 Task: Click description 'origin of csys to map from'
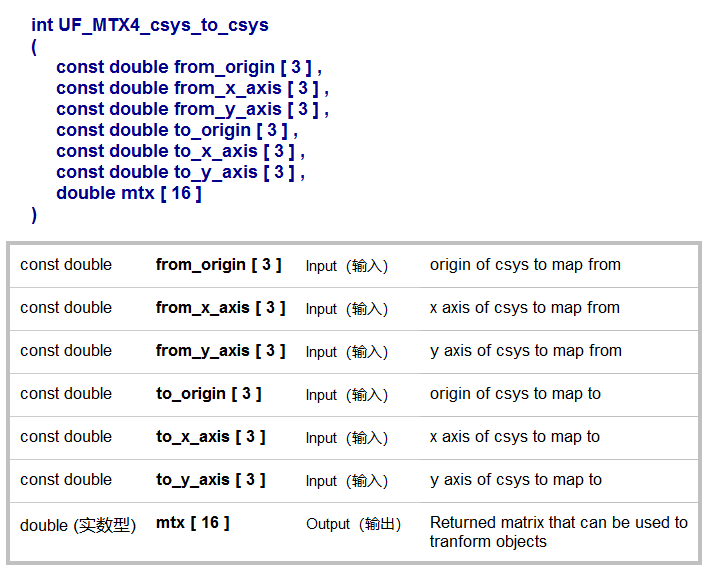click(x=525, y=265)
